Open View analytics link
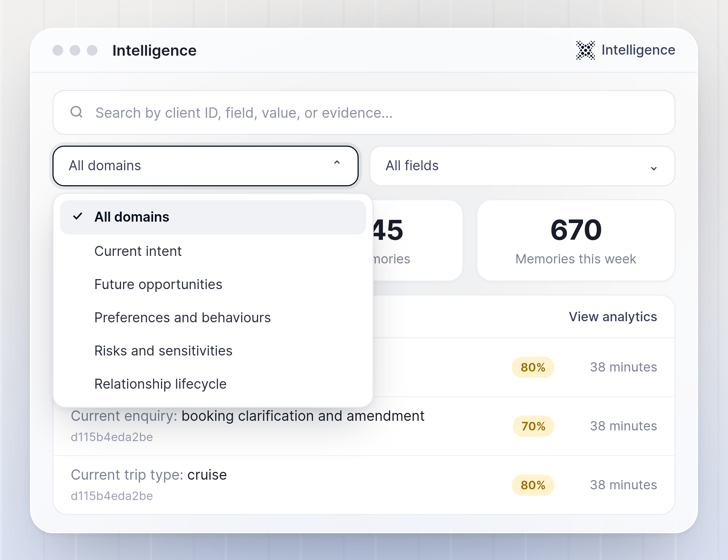This screenshot has height=560, width=728. coord(613,317)
